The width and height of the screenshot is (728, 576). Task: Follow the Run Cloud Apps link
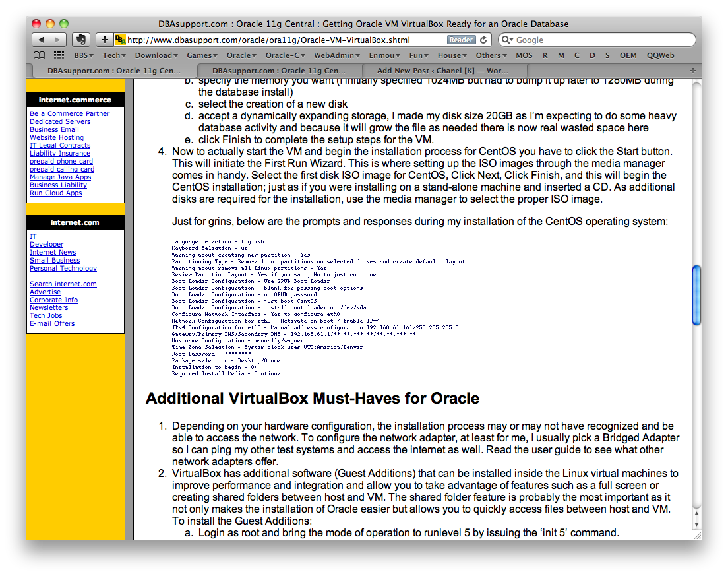(x=55, y=193)
